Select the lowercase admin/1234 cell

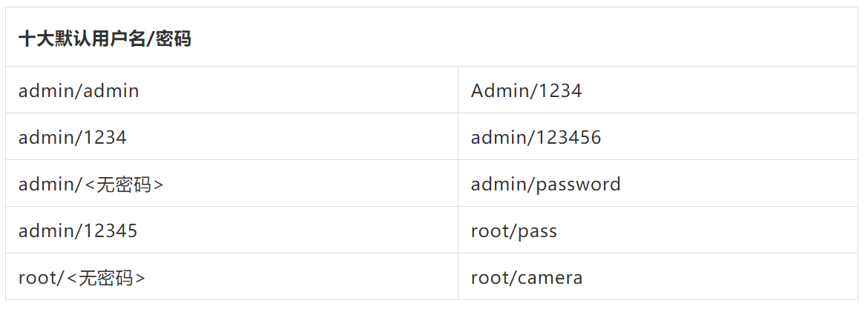(73, 138)
